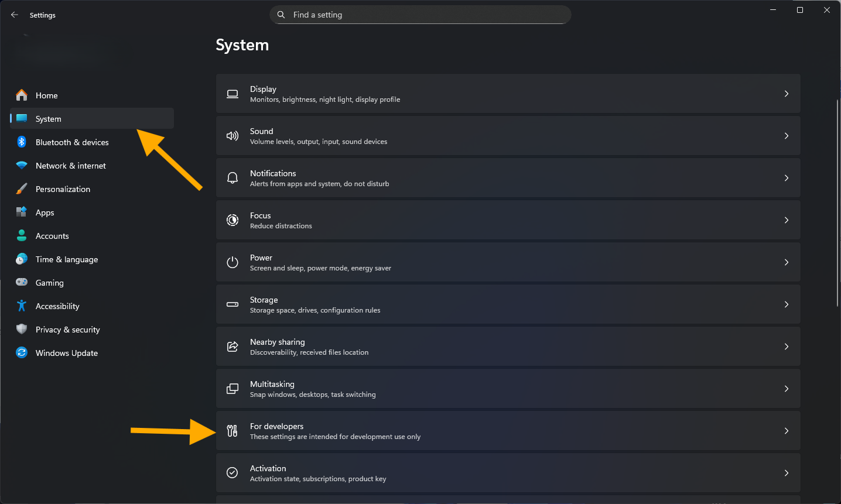Select the Display icon with monitor symbol
The image size is (841, 504).
(232, 94)
